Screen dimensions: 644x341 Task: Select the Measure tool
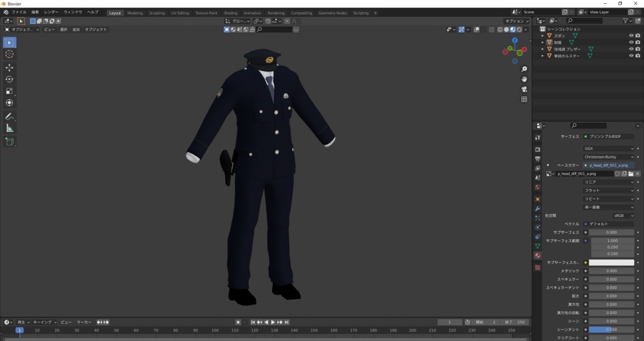tap(9, 128)
